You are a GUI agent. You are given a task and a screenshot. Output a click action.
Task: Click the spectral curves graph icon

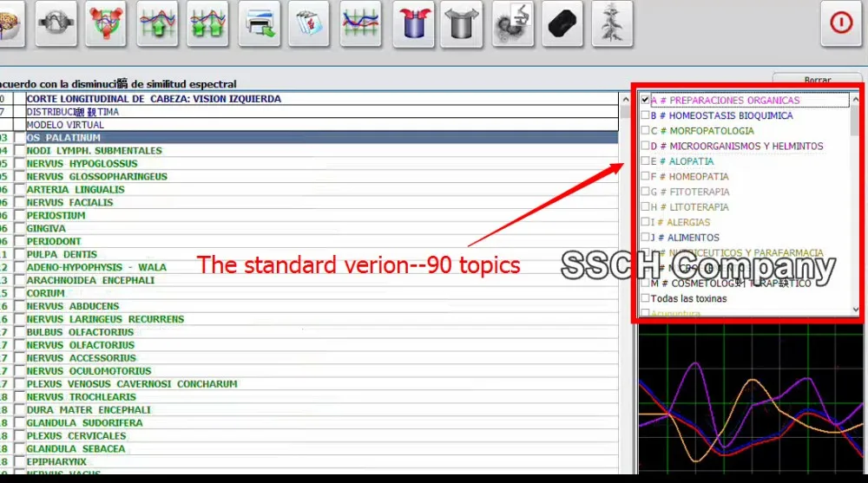point(360,23)
